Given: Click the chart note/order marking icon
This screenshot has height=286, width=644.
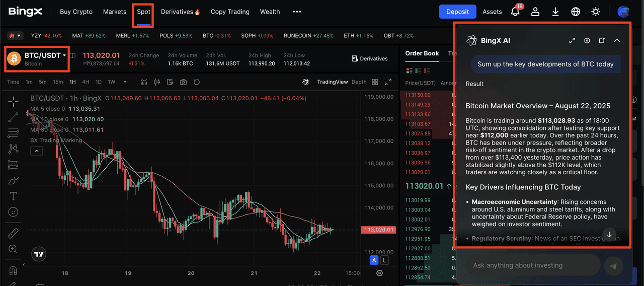Looking at the screenshot, I should tap(170, 82).
